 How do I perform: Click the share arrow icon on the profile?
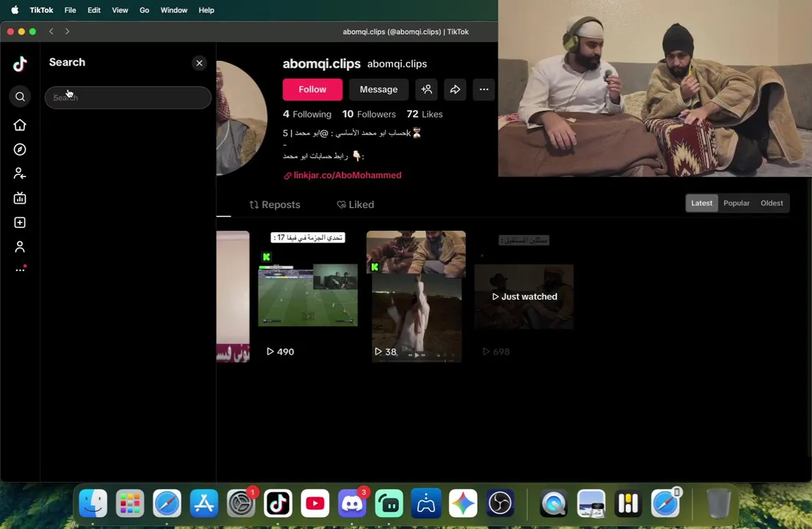(x=455, y=90)
